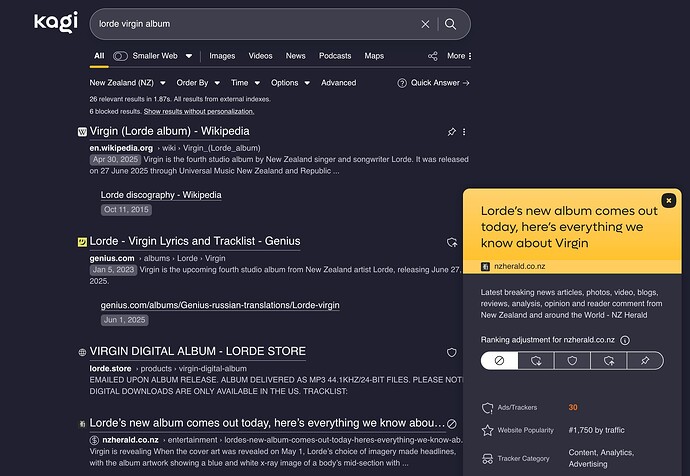Click the magnifier search icon
The image size is (690, 476).
click(x=450, y=24)
